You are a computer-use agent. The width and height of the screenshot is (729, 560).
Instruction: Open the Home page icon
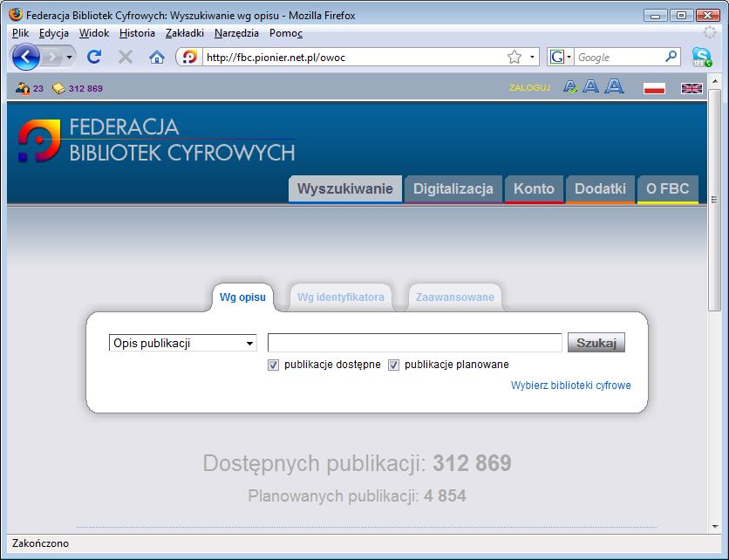pyautogui.click(x=157, y=58)
